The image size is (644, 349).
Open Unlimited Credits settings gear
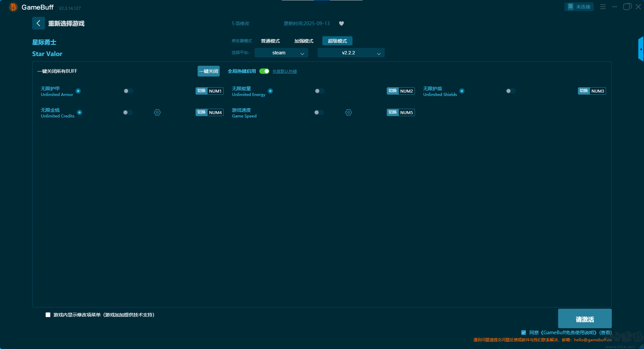[x=157, y=112]
